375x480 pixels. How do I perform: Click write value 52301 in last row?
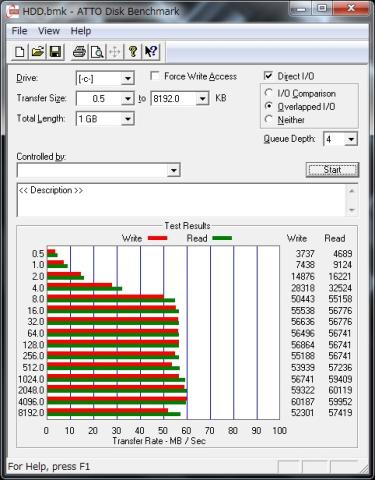[x=303, y=413]
